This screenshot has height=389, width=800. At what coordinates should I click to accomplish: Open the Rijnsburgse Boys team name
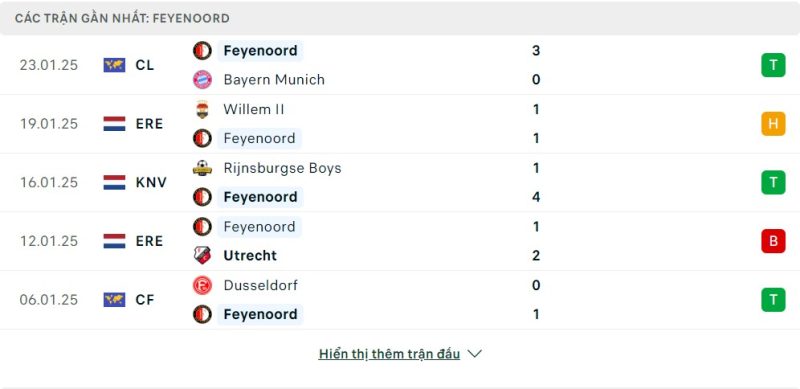(282, 168)
